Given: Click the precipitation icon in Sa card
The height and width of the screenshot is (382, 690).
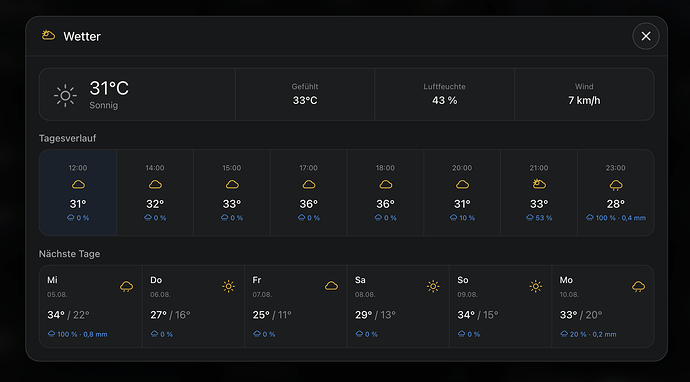Looking at the screenshot, I should click(359, 334).
